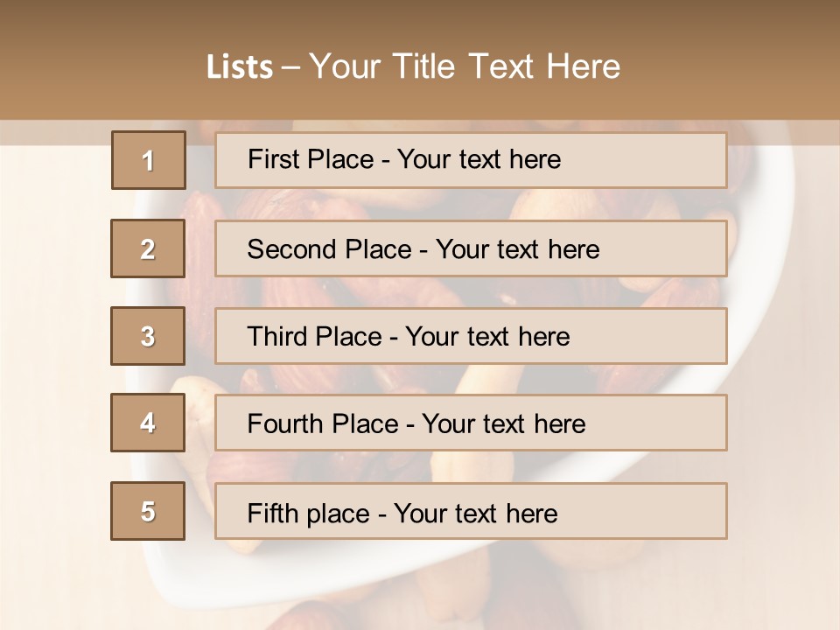Screen dimensions: 840x630
Task: Select the Third Place text bar
Action: coord(471,336)
